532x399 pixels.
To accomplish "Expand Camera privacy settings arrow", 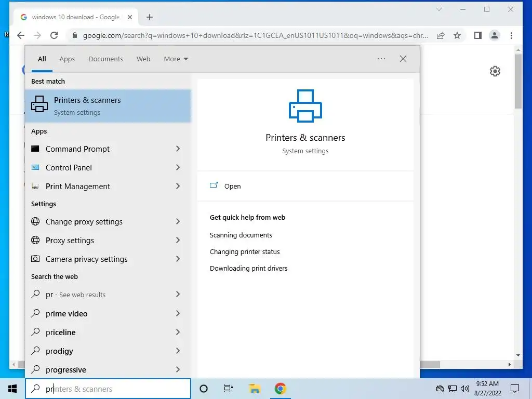I will [x=178, y=259].
